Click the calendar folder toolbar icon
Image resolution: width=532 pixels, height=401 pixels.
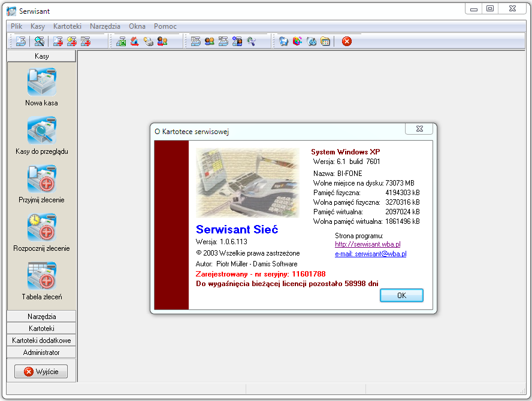[325, 41]
